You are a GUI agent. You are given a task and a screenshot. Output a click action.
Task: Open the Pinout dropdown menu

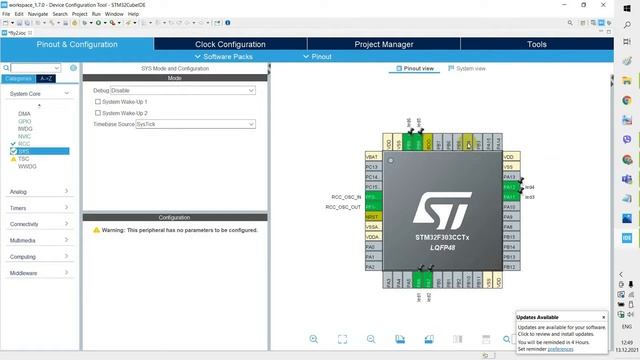pyautogui.click(x=318, y=57)
